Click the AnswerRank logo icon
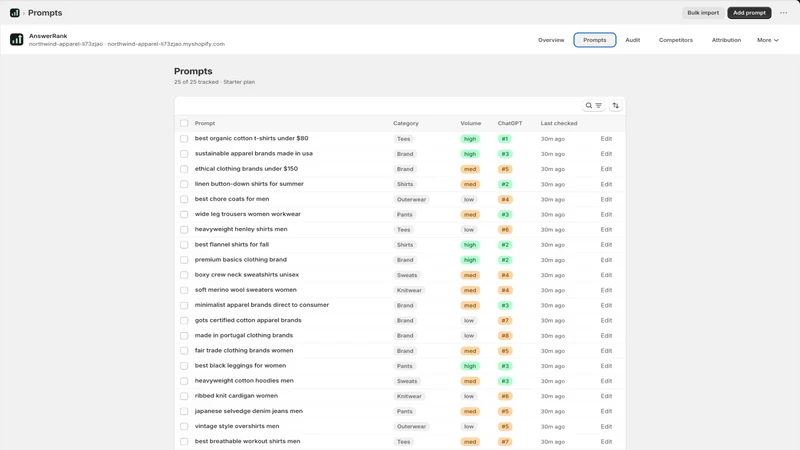800x450 pixels. pyautogui.click(x=16, y=39)
